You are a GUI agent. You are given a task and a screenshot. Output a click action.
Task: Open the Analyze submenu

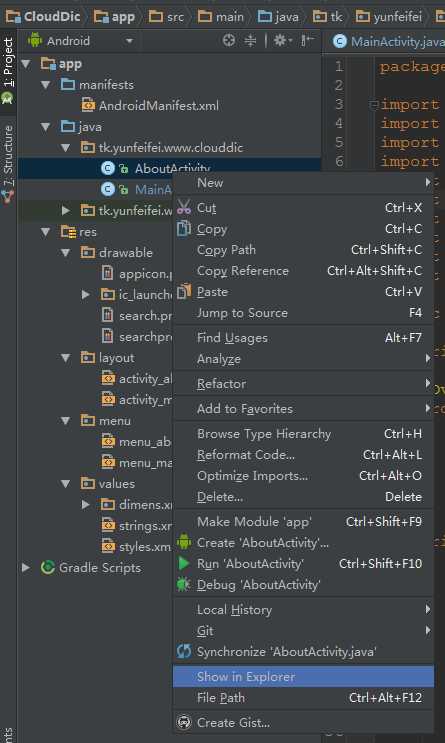[x=303, y=359]
